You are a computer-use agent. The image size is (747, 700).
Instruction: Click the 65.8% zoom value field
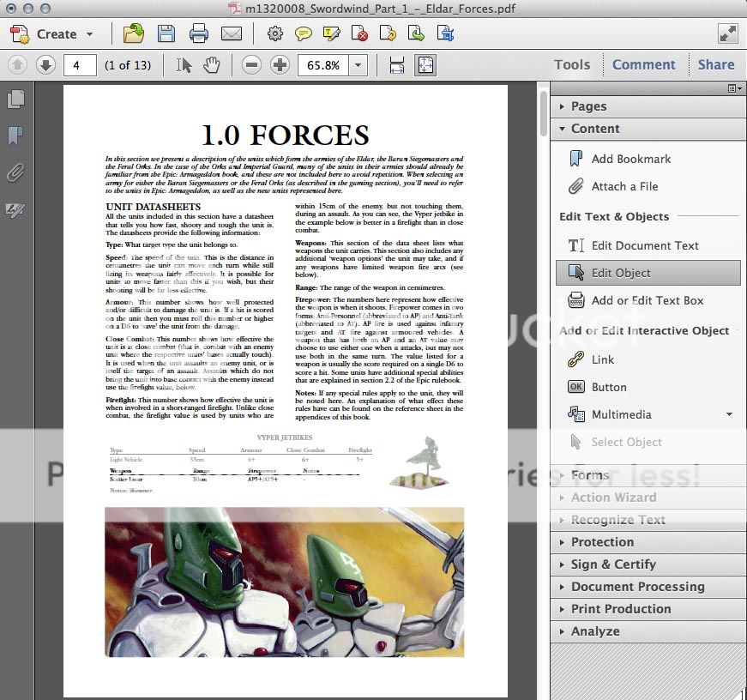pos(323,65)
